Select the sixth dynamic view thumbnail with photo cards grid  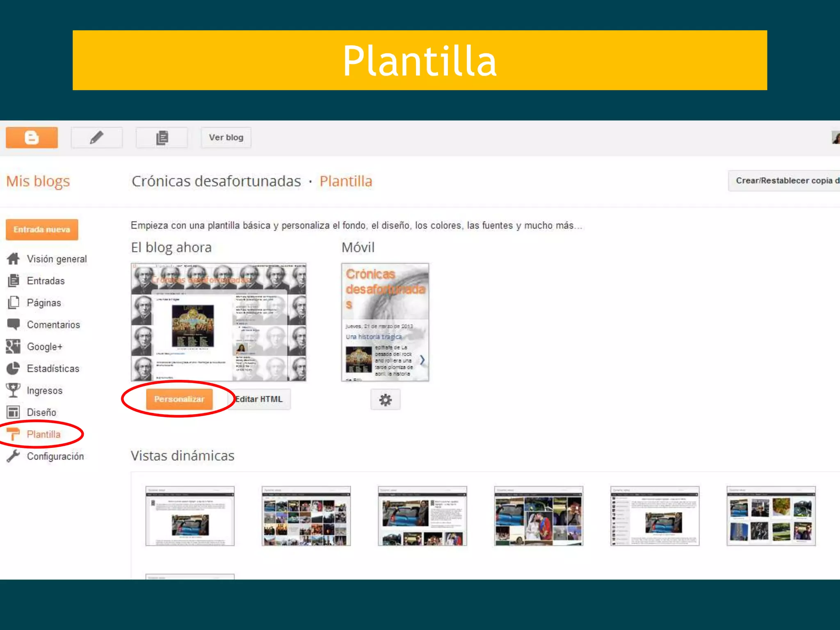point(771,516)
